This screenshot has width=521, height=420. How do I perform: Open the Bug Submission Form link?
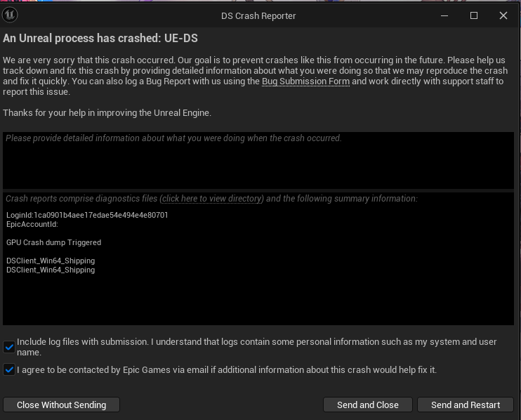coord(305,81)
